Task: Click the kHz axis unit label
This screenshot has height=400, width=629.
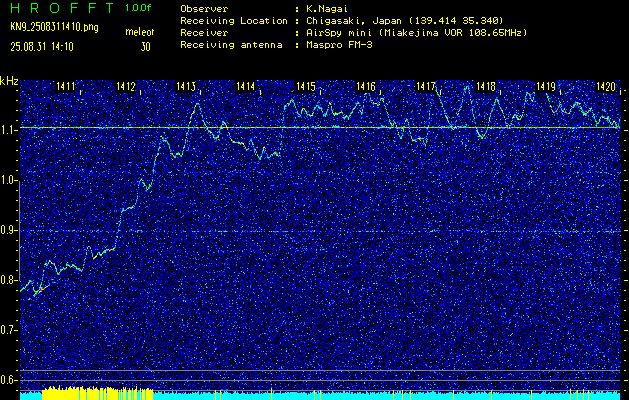Action: coord(9,81)
